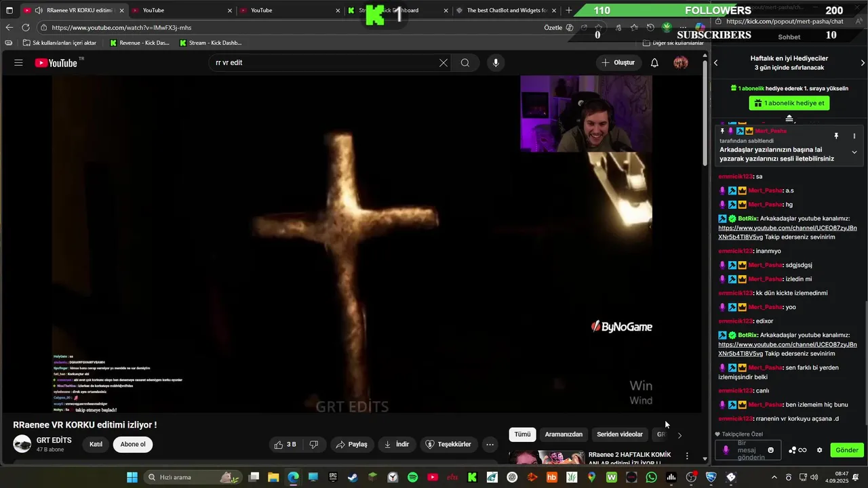This screenshot has width=868, height=488.
Task: Click the YouTube search magnifier button
Action: (465, 62)
